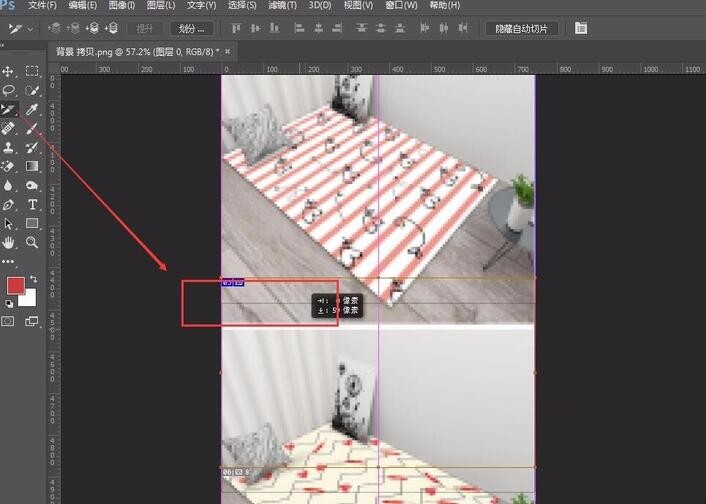
Task: Open the 滤镜(T) menu
Action: click(x=281, y=6)
